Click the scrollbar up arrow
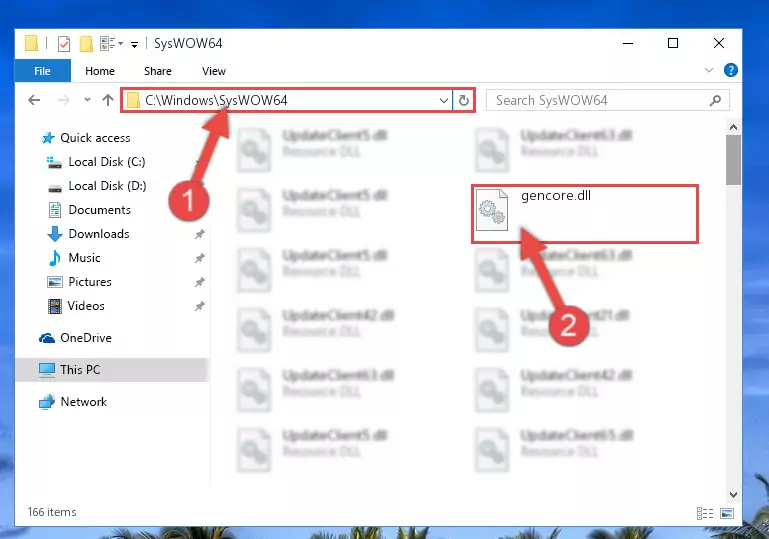This screenshot has height=539, width=769. (733, 128)
